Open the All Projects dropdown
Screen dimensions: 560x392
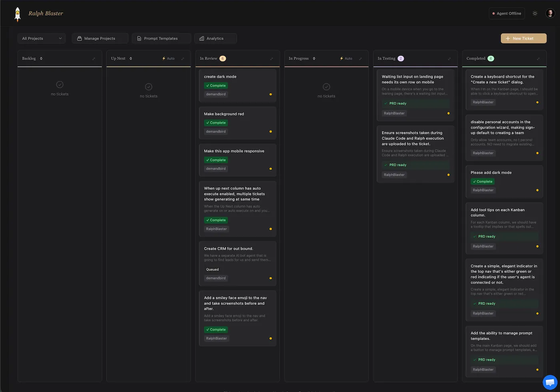pos(41,38)
